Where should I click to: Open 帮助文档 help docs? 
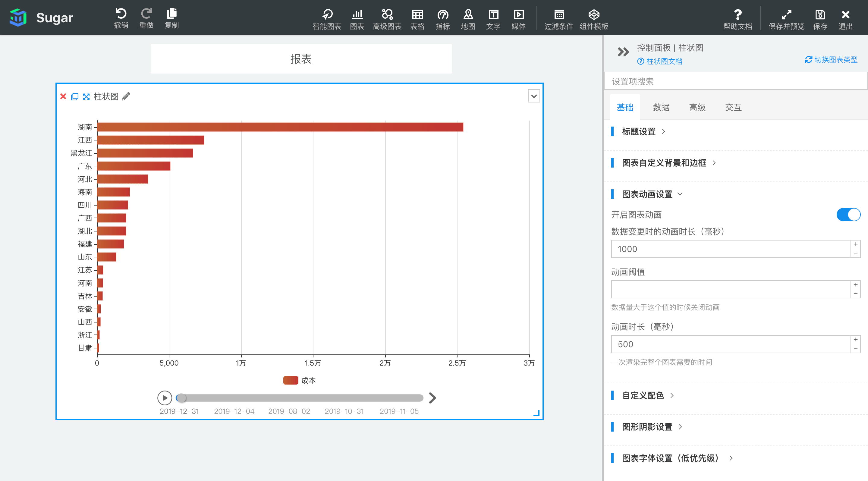[737, 19]
